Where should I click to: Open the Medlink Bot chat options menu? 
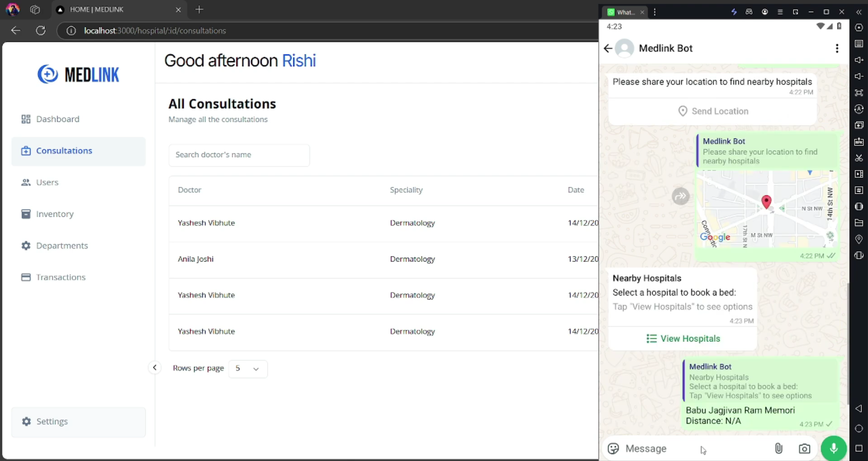837,48
